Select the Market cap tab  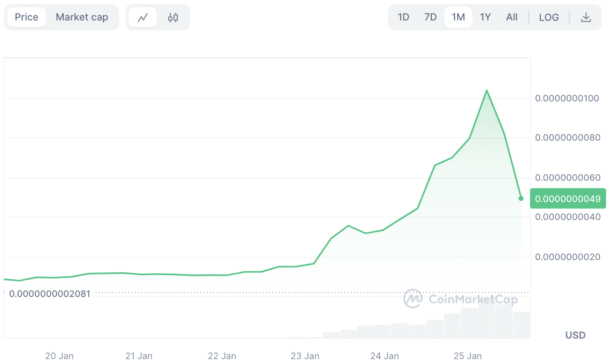(82, 17)
